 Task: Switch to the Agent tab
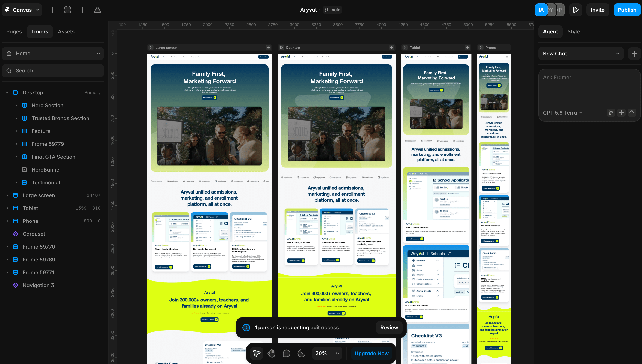pos(550,31)
